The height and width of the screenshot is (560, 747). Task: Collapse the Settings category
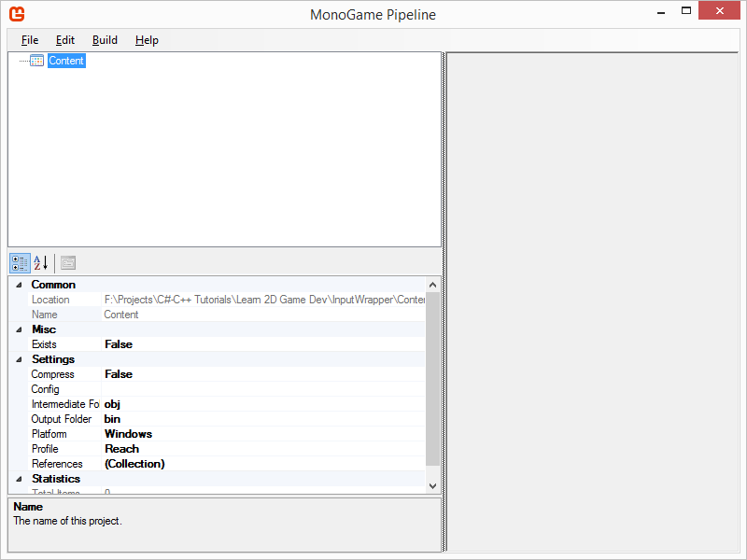[19, 359]
